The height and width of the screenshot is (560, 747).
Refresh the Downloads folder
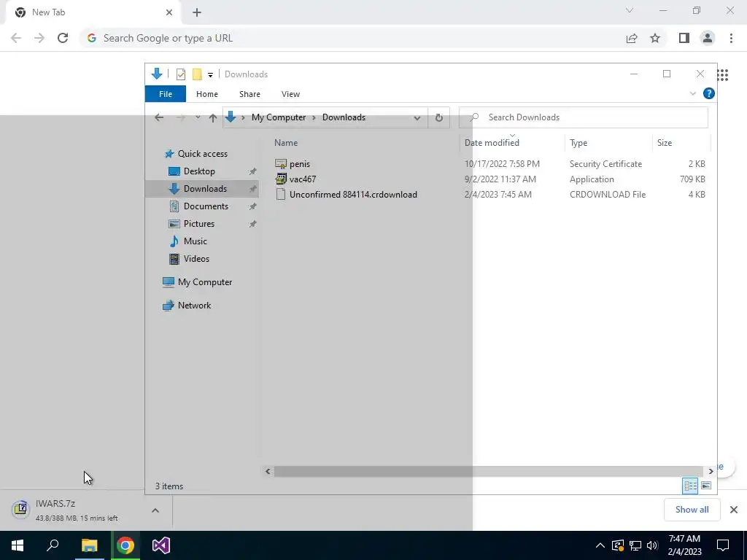click(x=438, y=117)
